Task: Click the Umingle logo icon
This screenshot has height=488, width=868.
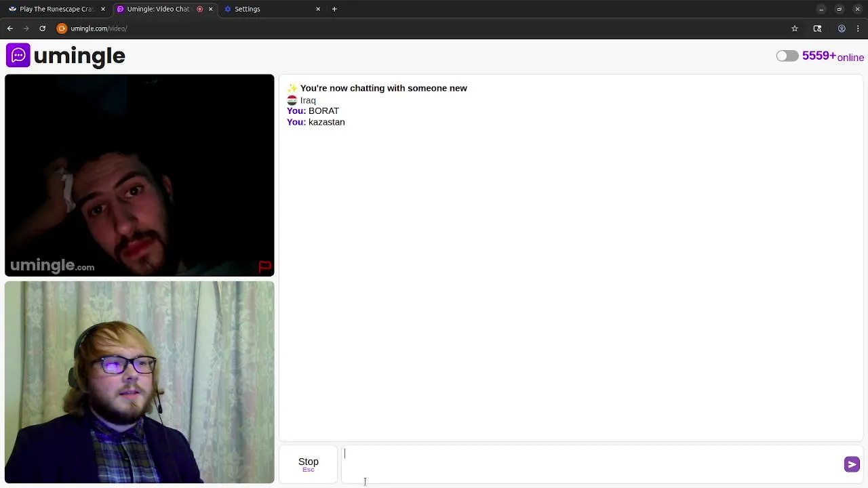Action: tap(18, 56)
